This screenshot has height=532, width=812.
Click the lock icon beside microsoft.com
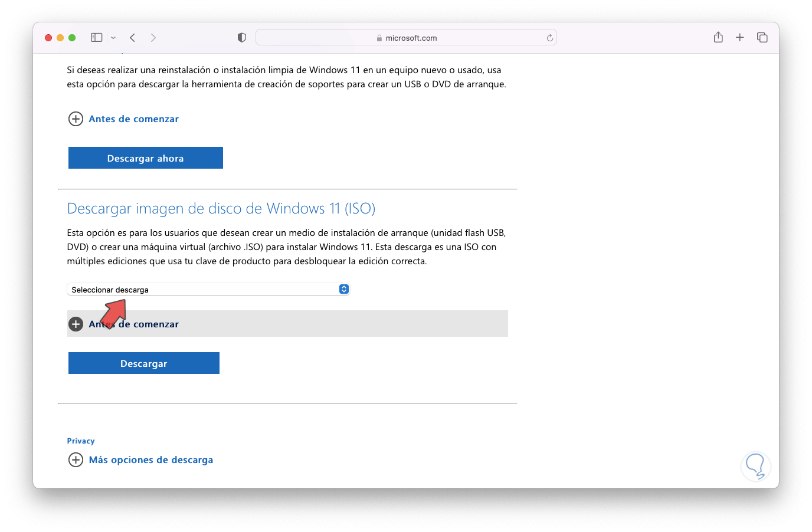click(x=379, y=38)
